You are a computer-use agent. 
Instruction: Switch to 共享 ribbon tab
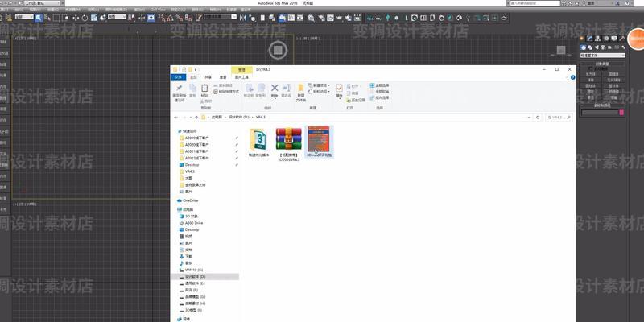[208, 77]
